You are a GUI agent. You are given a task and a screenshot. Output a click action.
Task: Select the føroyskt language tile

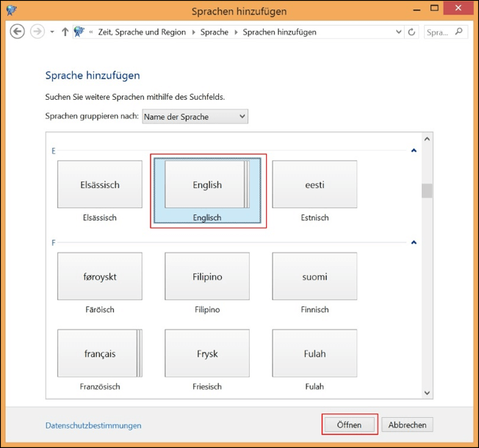[x=100, y=276]
